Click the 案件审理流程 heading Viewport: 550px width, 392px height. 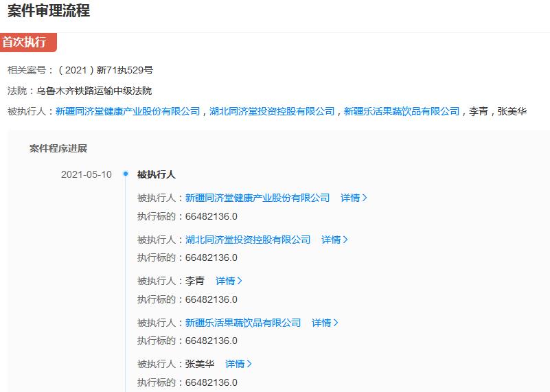coord(49,10)
